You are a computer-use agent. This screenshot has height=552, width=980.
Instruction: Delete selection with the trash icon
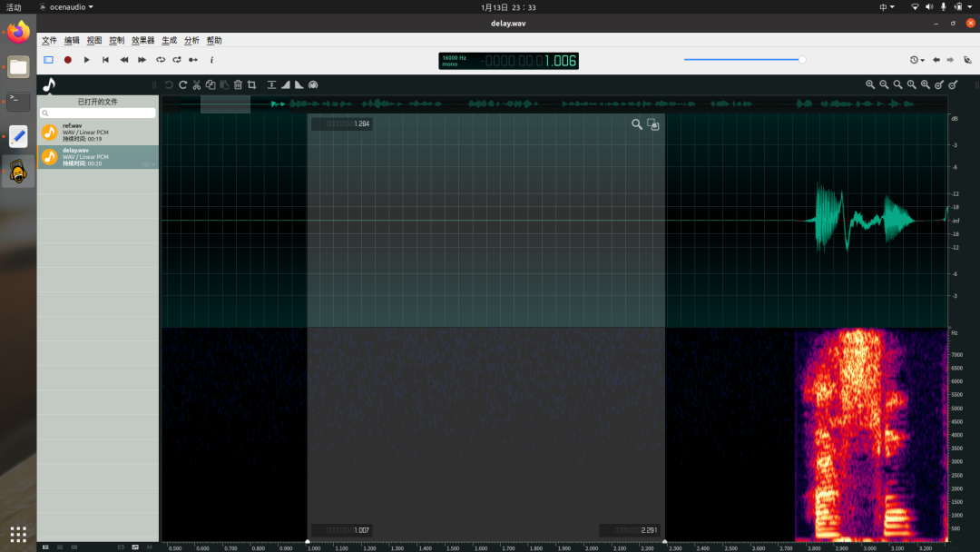(238, 85)
